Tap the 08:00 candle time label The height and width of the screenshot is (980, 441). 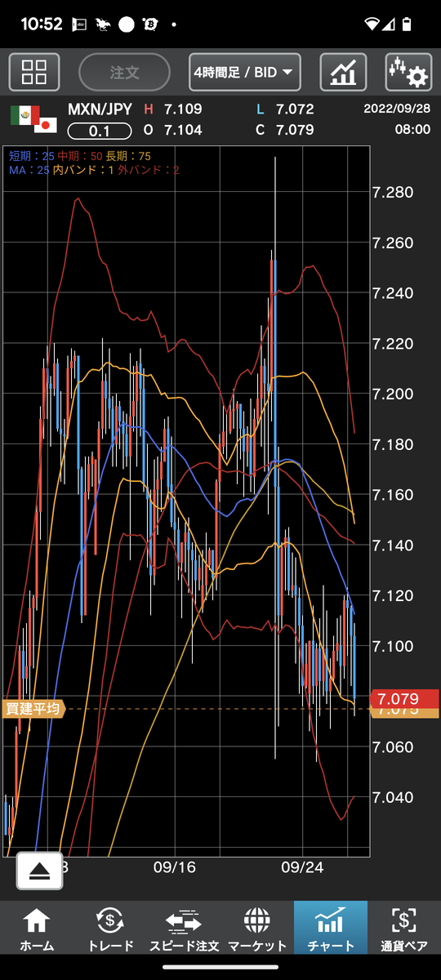coord(413,130)
